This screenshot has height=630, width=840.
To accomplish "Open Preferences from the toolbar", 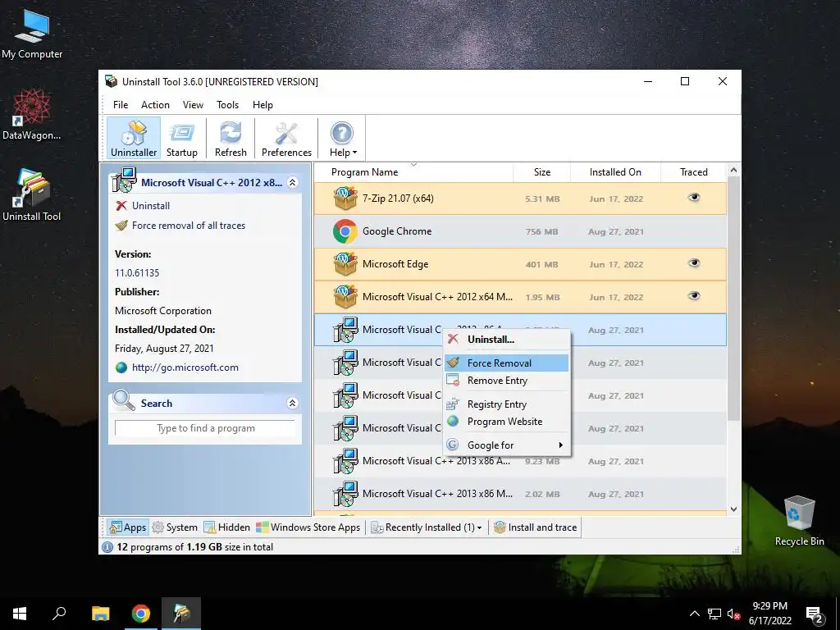I will (286, 139).
